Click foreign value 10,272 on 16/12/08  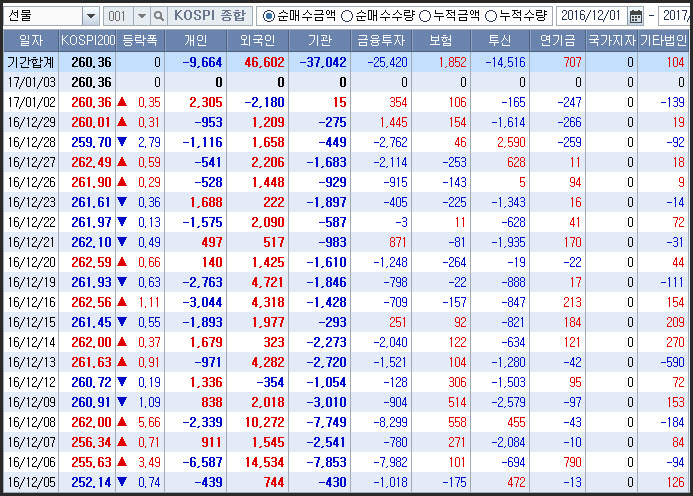pos(264,422)
